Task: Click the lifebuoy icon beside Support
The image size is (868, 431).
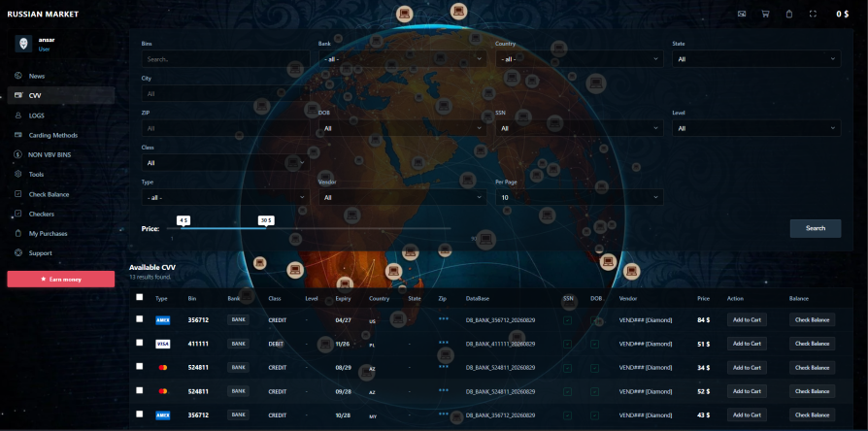Action: 18,252
